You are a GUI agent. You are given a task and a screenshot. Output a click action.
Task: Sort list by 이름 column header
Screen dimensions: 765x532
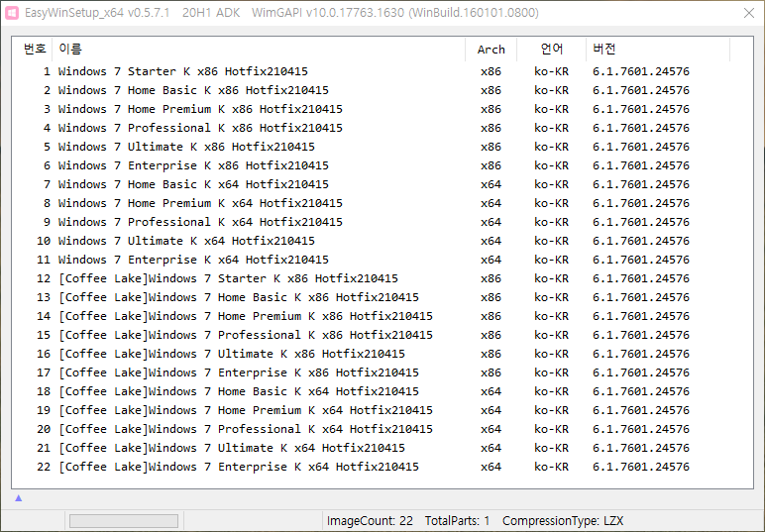click(259, 50)
